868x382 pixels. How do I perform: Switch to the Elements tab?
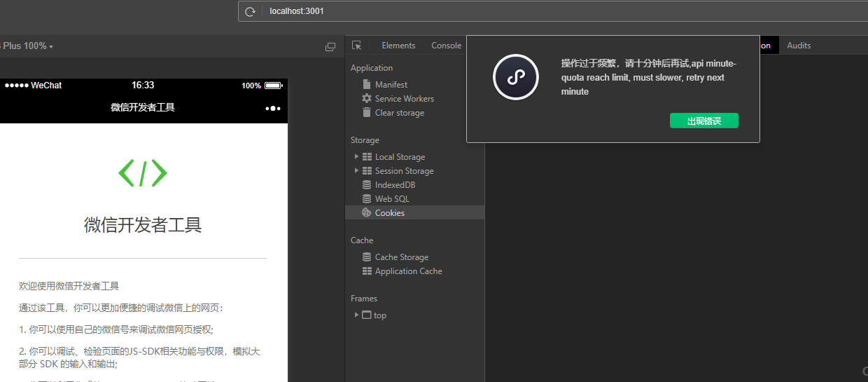click(x=398, y=46)
